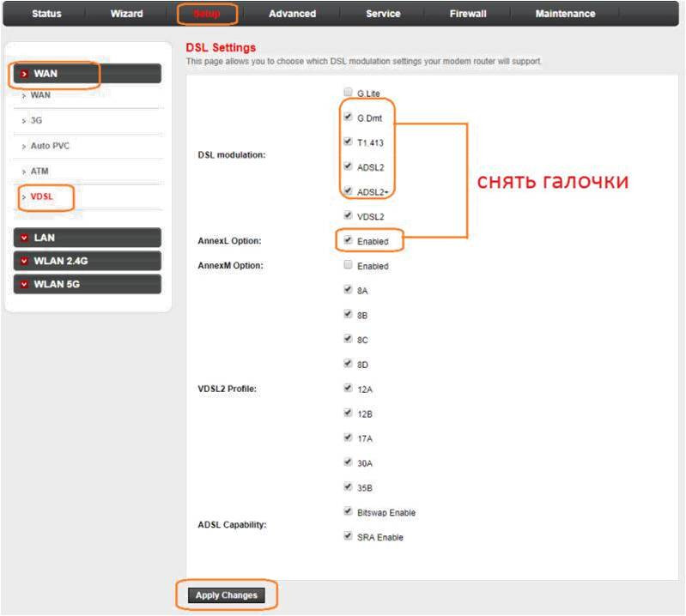Switch to the Firewall tab

[x=468, y=14]
